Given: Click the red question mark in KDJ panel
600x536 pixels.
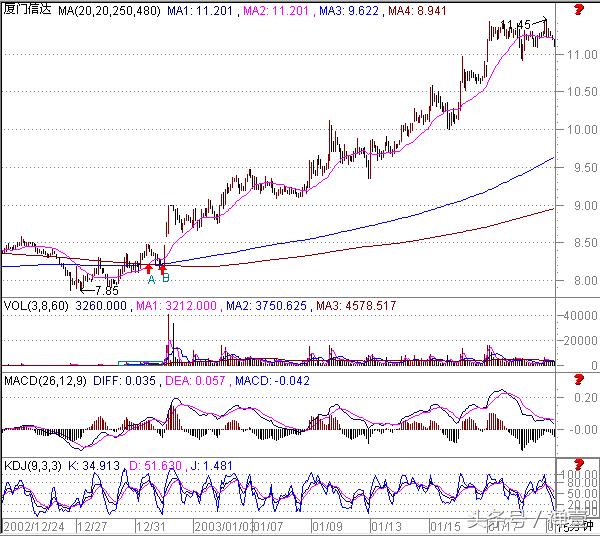Looking at the screenshot, I should [x=579, y=465].
